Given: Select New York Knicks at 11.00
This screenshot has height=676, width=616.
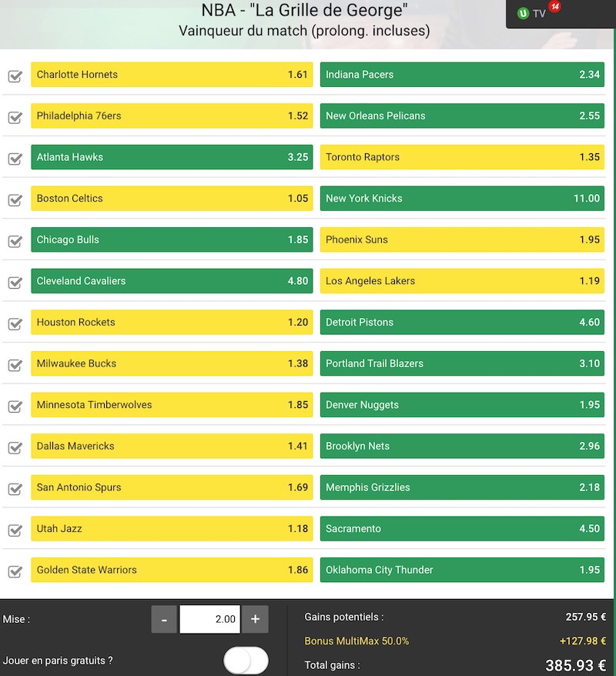Looking at the screenshot, I should [462, 199].
